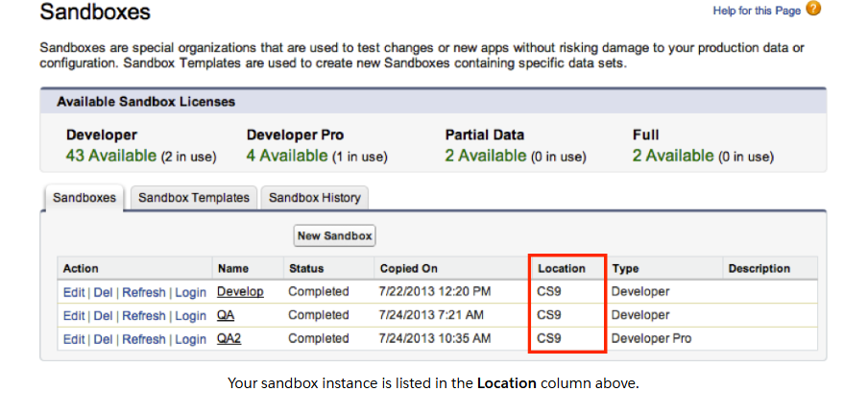This screenshot has width=868, height=416.
Task: Click 2 Available under Full
Action: coord(672,156)
